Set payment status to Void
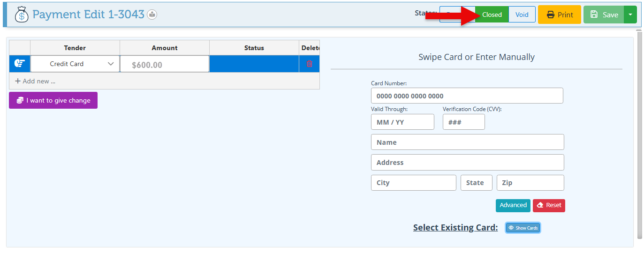This screenshot has height=253, width=644. coord(522,15)
